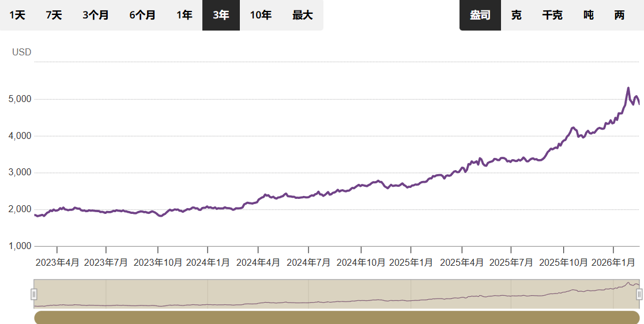644x324 pixels.
Task: Grab the left range selector handle
Action: tap(34, 294)
